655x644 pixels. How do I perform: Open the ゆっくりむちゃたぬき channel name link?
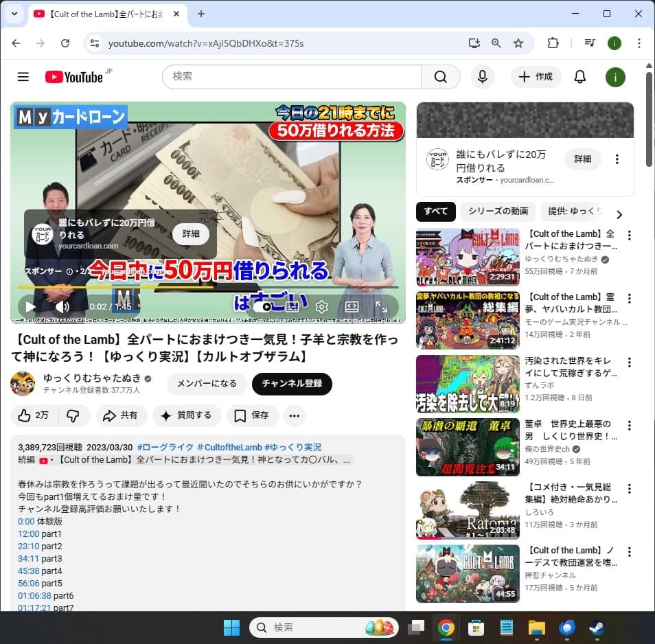tap(92, 378)
